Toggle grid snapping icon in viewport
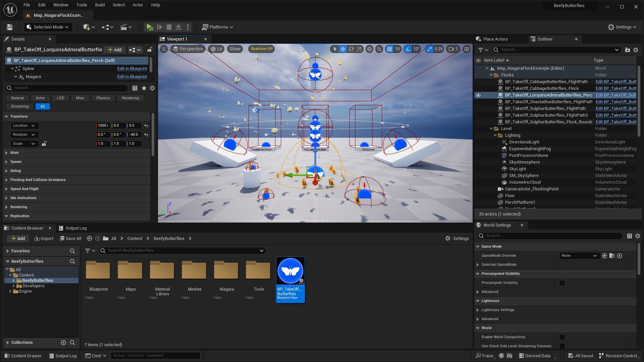The height and width of the screenshot is (362, 644). pos(389,49)
